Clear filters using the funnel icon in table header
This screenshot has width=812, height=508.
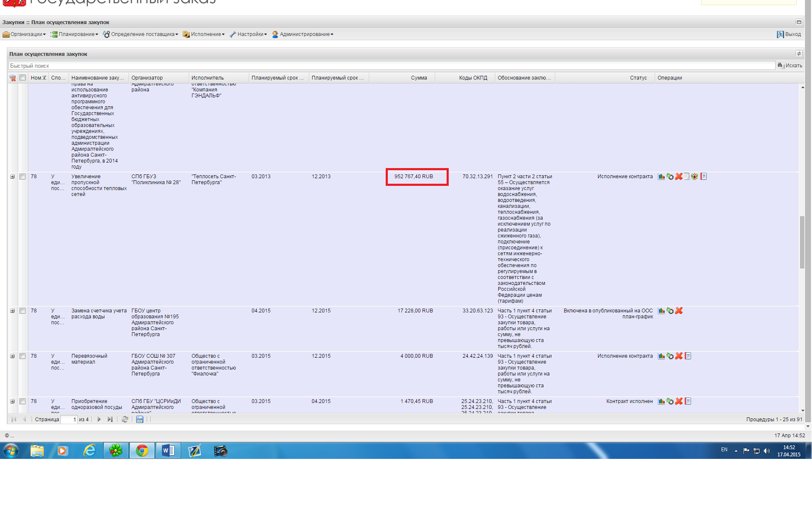click(13, 78)
